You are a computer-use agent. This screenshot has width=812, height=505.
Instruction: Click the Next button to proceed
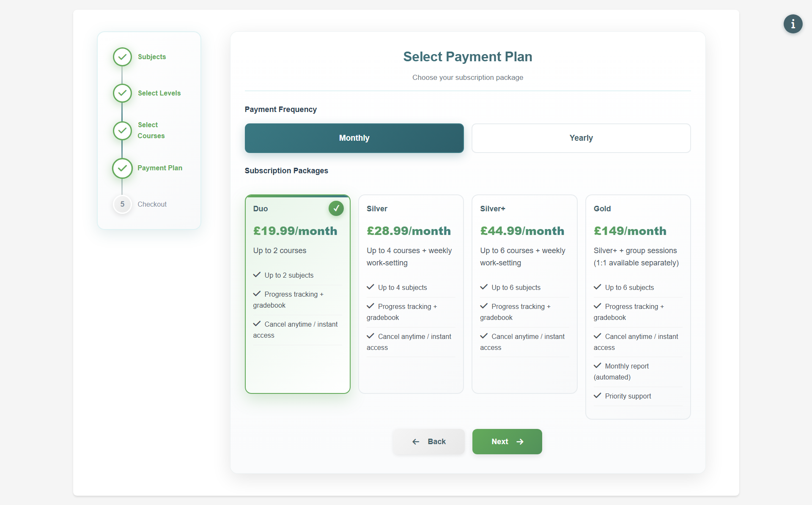click(507, 441)
